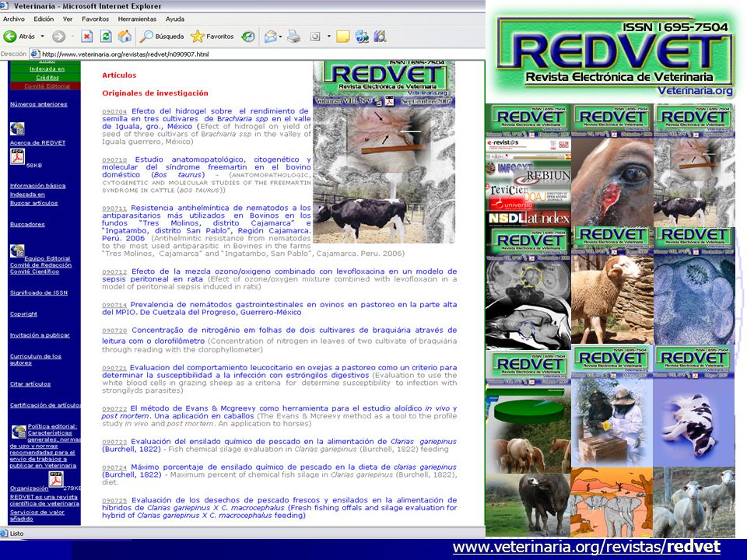Open the dropdown arrow next to the forward button

(72, 37)
